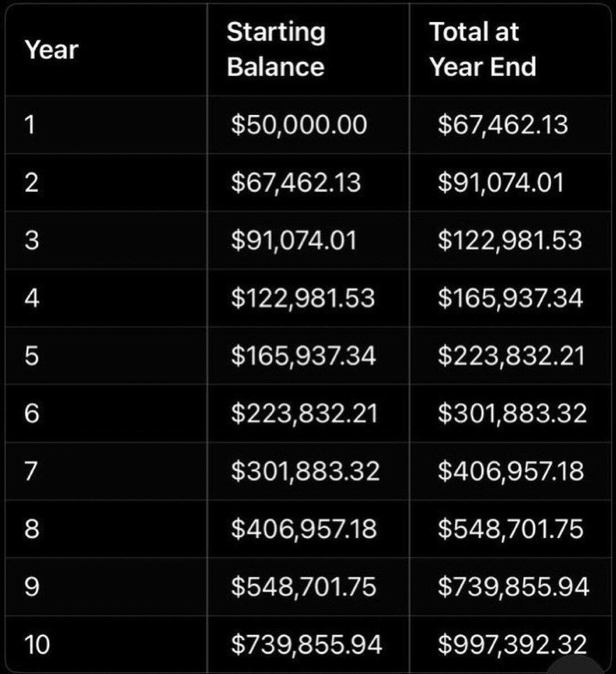Screen dimensions: 616x674
Task: Click Year 3 year-end total $122,981.53
Action: point(510,241)
